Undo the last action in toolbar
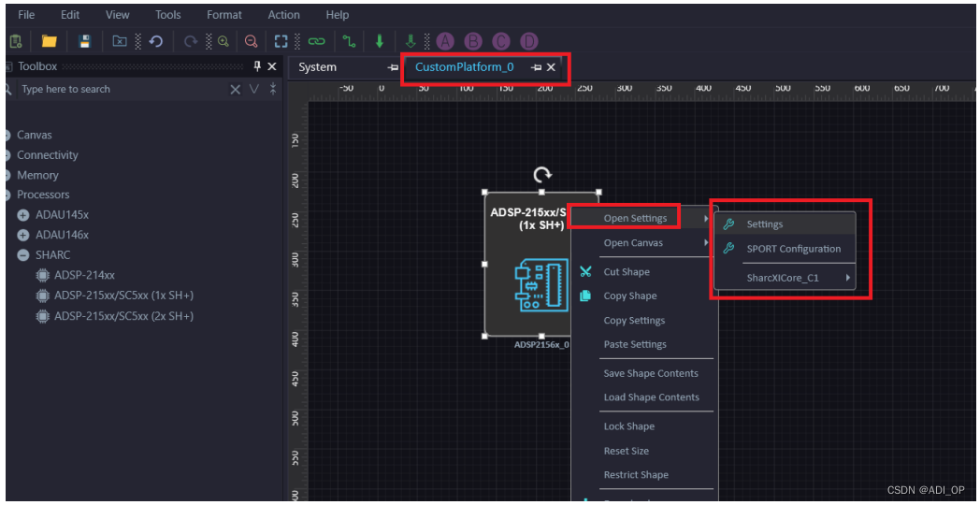 click(155, 41)
